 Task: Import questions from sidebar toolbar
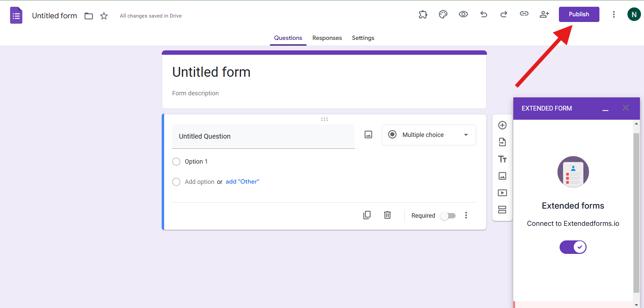click(x=503, y=142)
